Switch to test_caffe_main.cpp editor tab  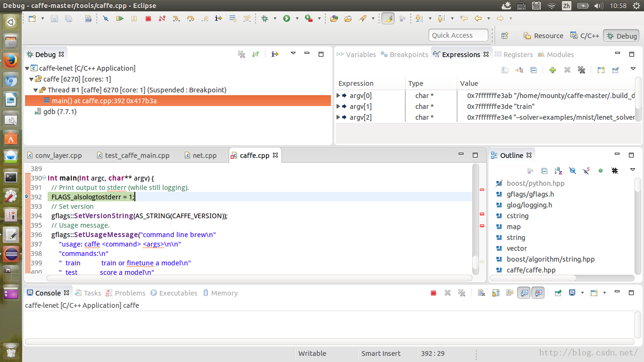(132, 155)
